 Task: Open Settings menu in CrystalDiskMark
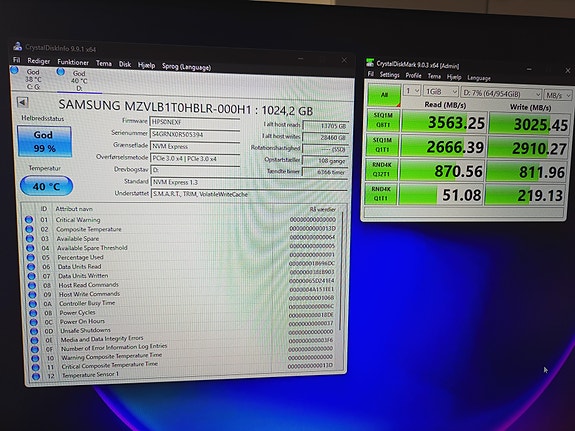pyautogui.click(x=389, y=75)
